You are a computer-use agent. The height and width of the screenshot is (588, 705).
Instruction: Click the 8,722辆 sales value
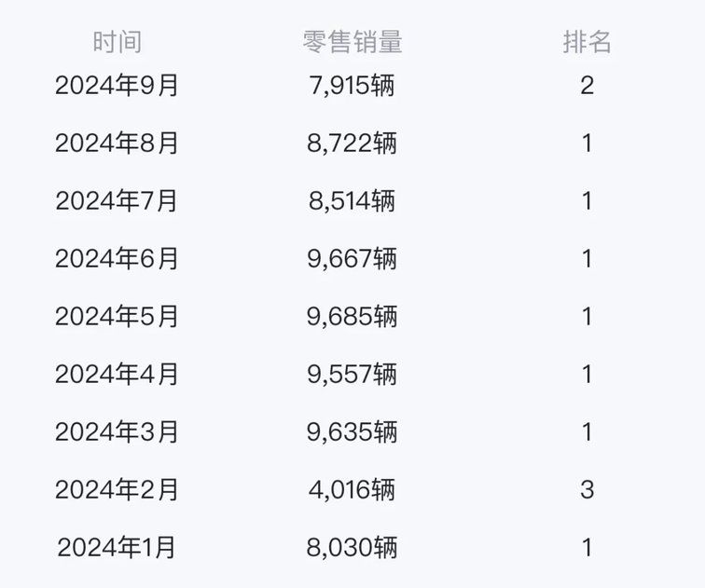tap(352, 144)
